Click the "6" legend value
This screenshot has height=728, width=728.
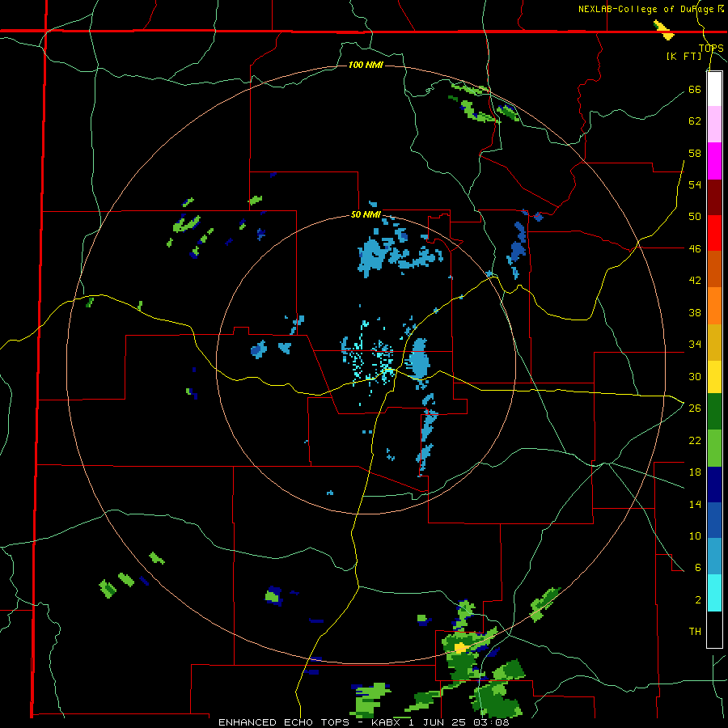tap(697, 568)
